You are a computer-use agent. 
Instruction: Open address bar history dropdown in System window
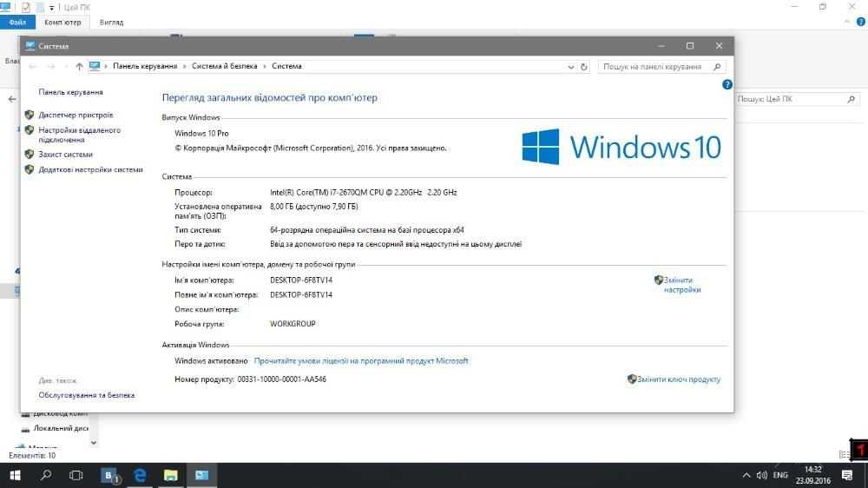[571, 67]
